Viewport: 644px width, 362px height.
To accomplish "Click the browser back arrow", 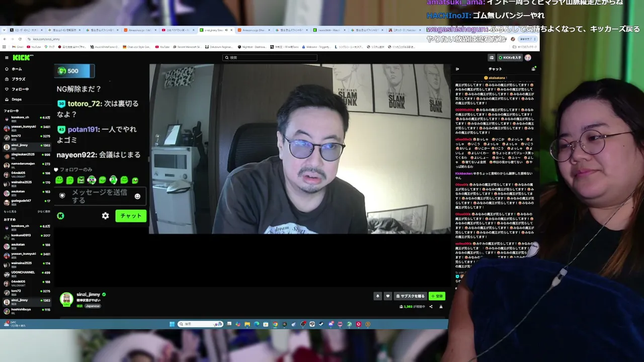I will click(x=5, y=39).
